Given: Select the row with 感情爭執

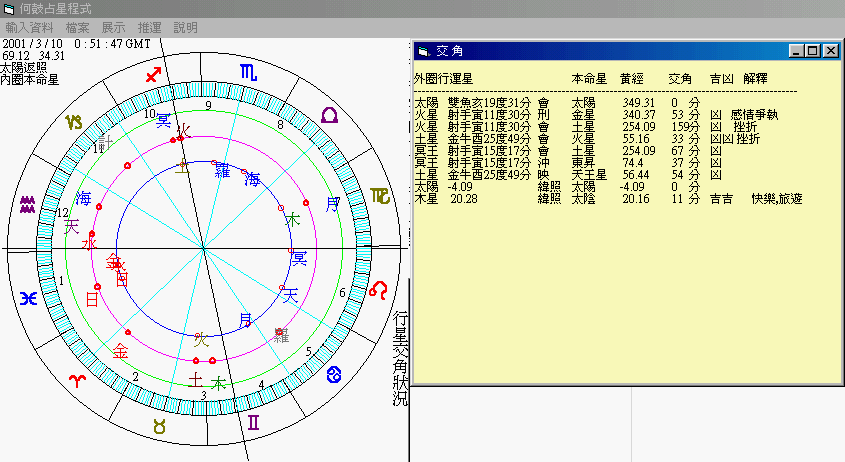Looking at the screenshot, I should click(x=596, y=115).
